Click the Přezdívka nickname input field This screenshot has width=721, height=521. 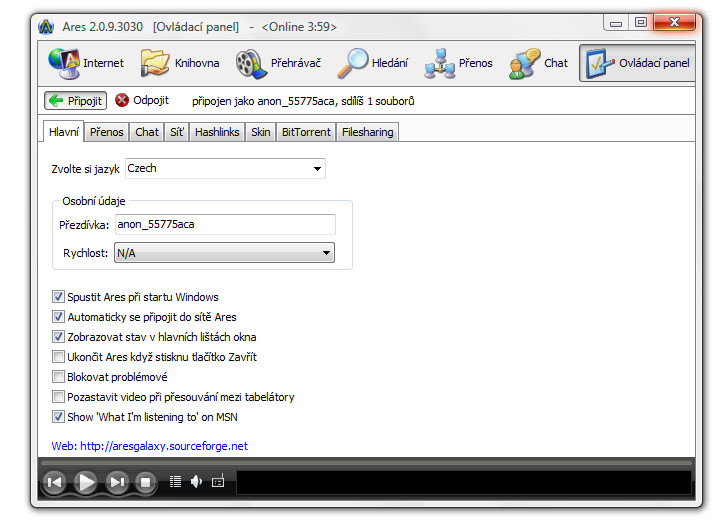coord(225,224)
